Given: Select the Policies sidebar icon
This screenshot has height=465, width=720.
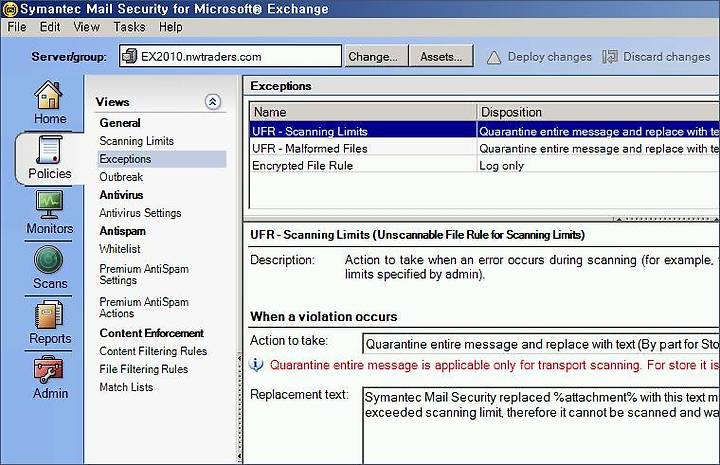Looking at the screenshot, I should tap(49, 150).
